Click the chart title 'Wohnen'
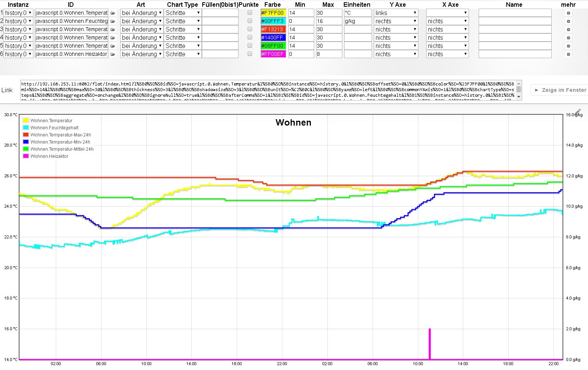The height and width of the screenshot is (370, 588). pyautogui.click(x=293, y=123)
